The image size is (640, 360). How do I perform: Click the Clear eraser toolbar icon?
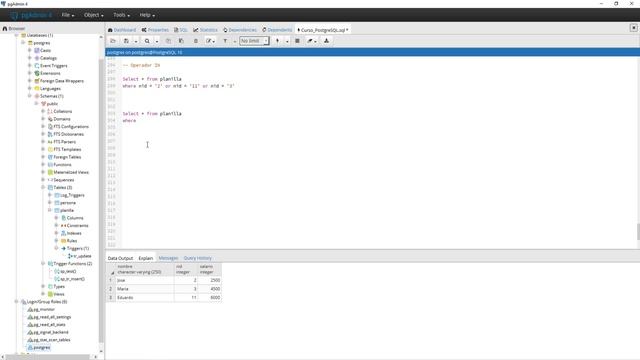pyautogui.click(x=310, y=41)
